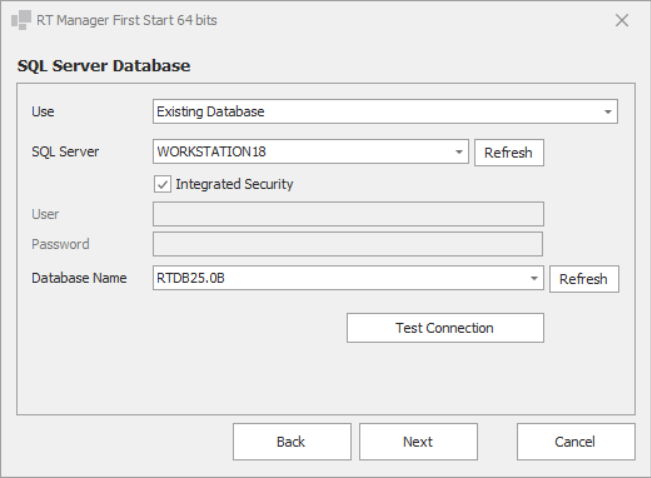Screen dimensions: 651x478
Task: Click the disabled Password text field
Action: point(347,244)
